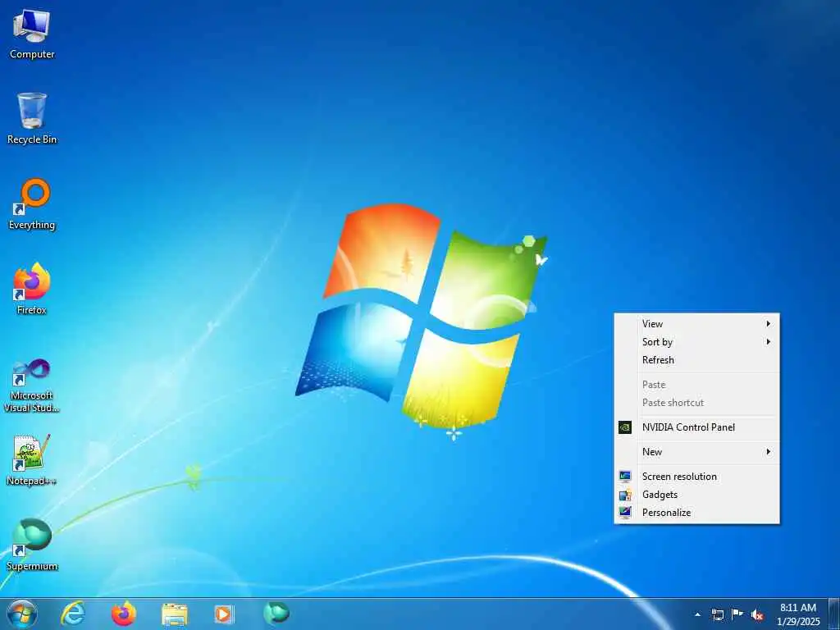
Task: Open the network tray icon
Action: tap(717, 614)
